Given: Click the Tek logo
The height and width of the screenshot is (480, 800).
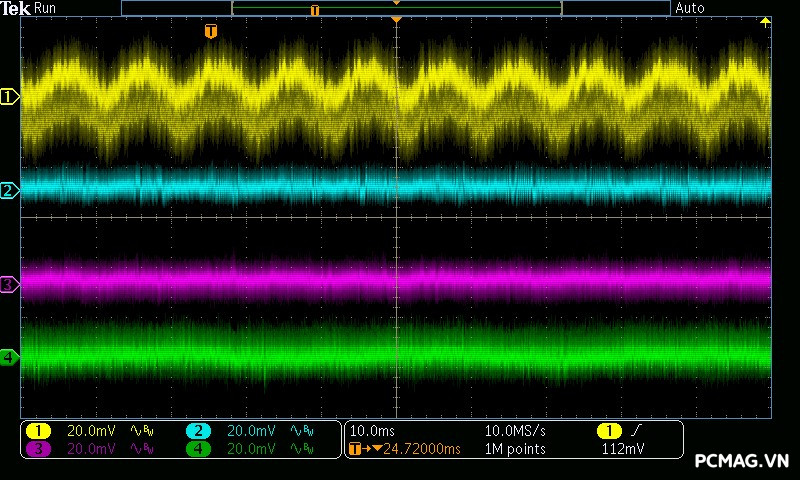Looking at the screenshot, I should click(15, 8).
